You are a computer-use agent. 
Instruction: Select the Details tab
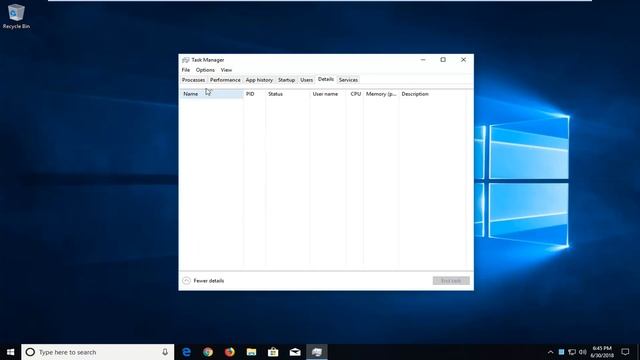click(326, 80)
